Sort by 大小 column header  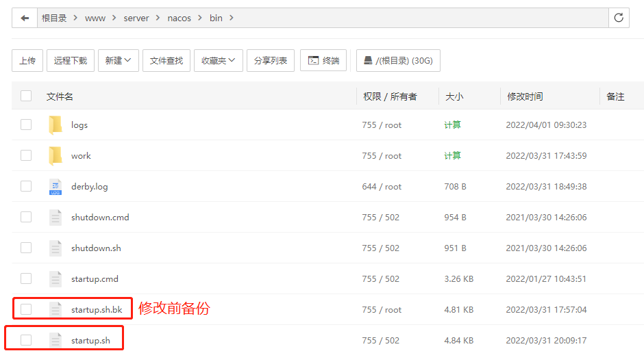[454, 96]
